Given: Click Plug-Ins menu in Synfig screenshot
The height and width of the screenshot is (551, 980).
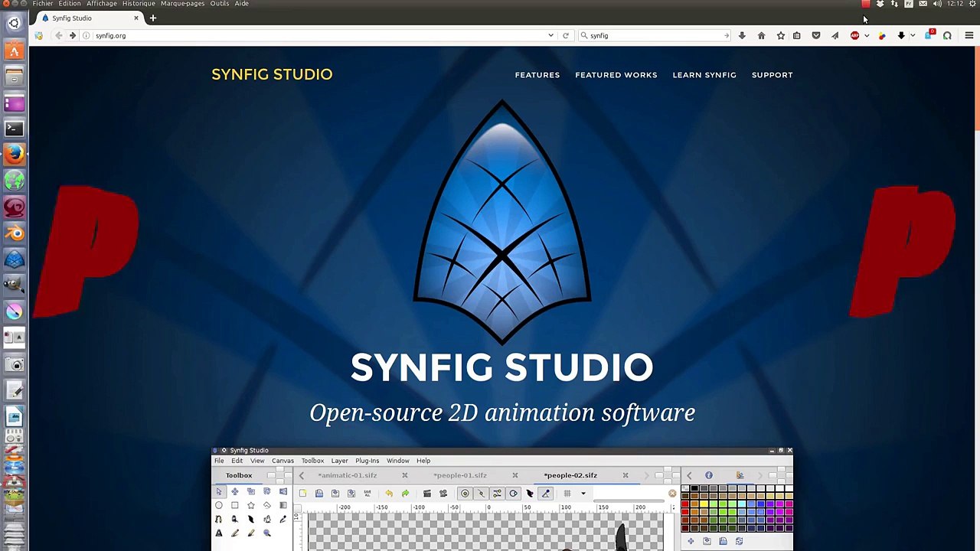Looking at the screenshot, I should point(367,461).
